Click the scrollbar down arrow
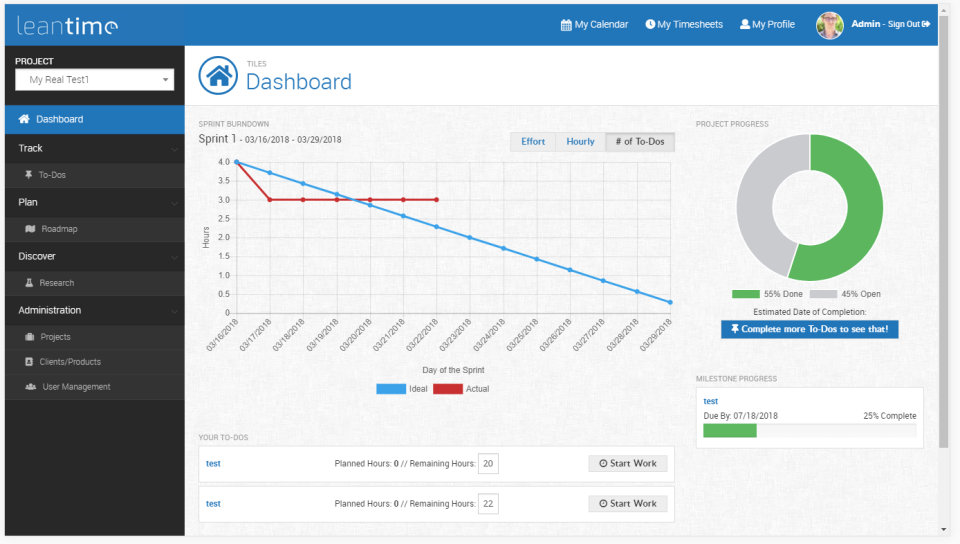Screen dimensions: 960x544 coord(943,530)
